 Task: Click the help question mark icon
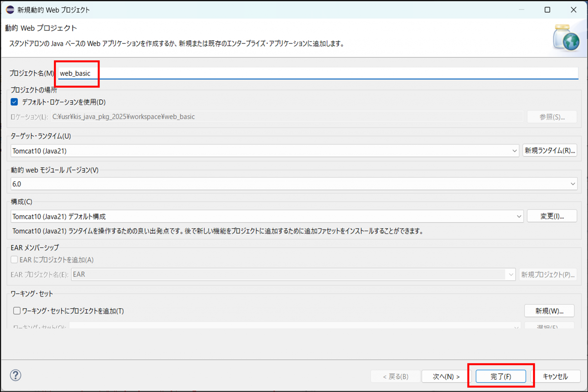click(x=16, y=375)
